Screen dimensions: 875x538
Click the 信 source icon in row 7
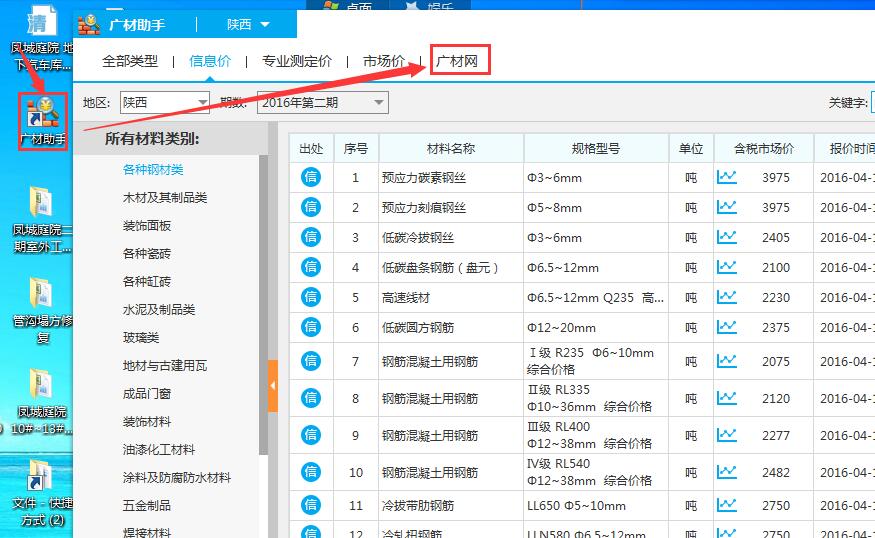pyautogui.click(x=311, y=361)
